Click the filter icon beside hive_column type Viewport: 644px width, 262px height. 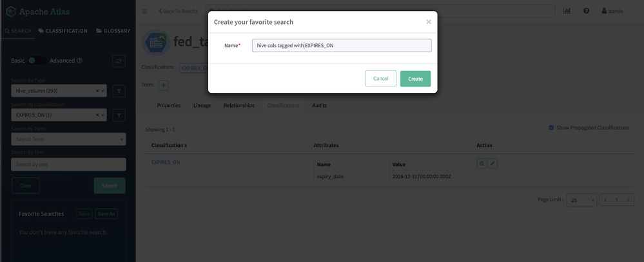click(x=119, y=91)
